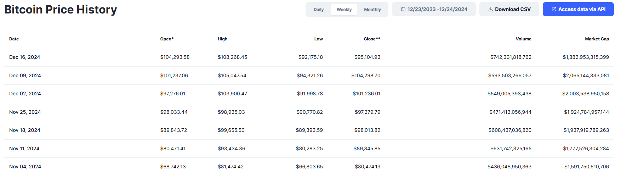Click the Download CSV button
The width and height of the screenshot is (644, 179).
click(x=509, y=9)
